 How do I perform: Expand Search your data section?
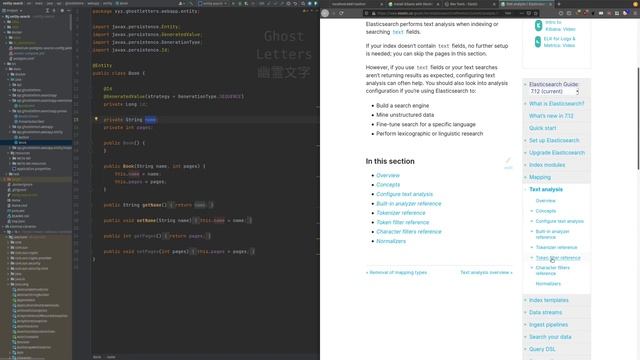coord(525,337)
